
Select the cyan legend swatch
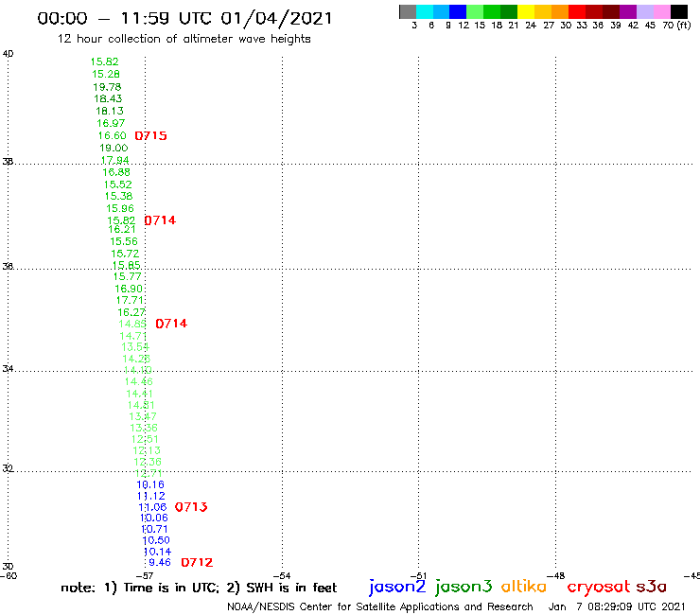tap(425, 11)
